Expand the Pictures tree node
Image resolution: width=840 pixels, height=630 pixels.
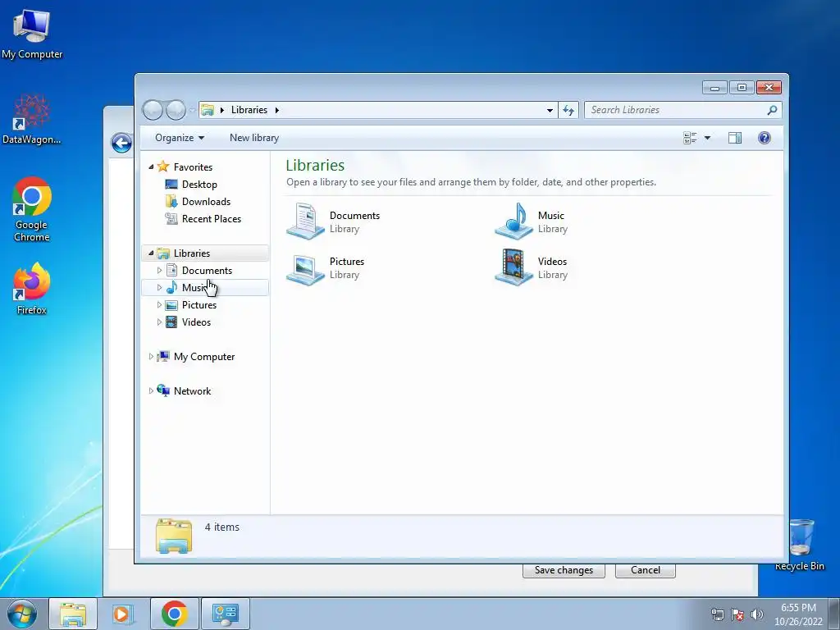click(159, 305)
